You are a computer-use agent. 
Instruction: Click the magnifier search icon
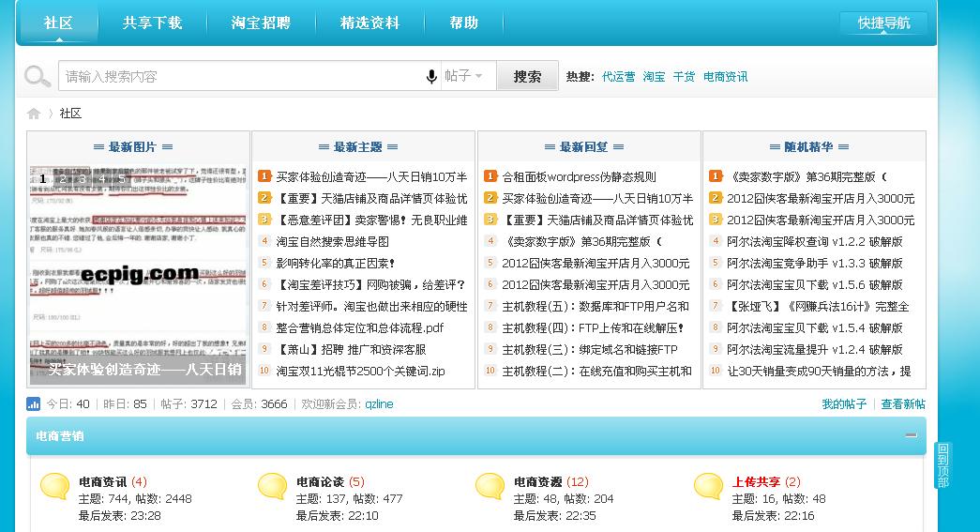[x=38, y=76]
